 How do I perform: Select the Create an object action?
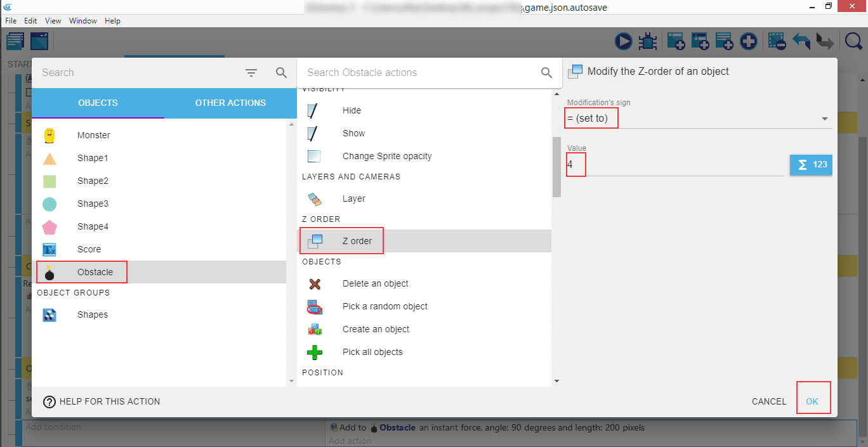376,329
